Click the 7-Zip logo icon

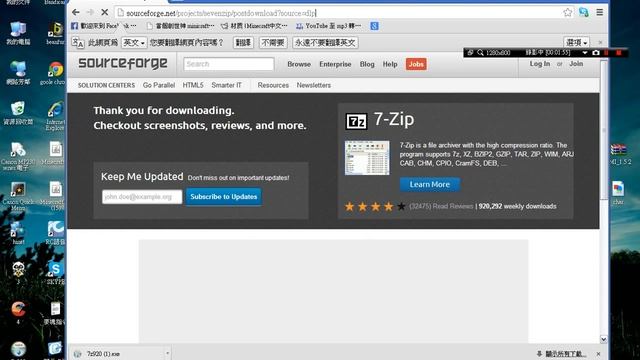click(356, 121)
